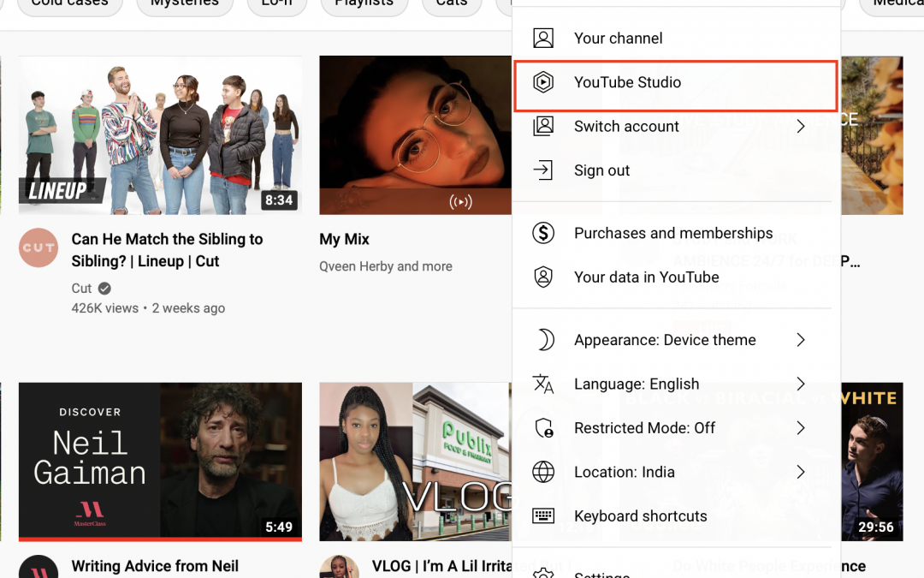
Task: Click the Your channel person icon
Action: tap(544, 38)
